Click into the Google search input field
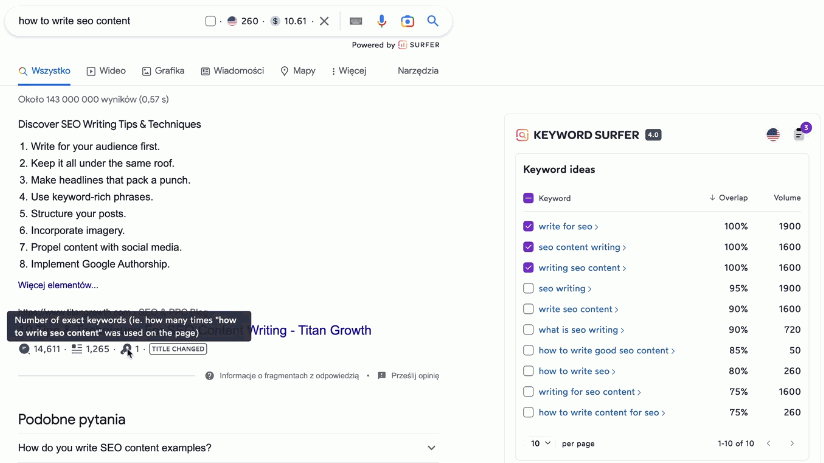 tap(105, 21)
